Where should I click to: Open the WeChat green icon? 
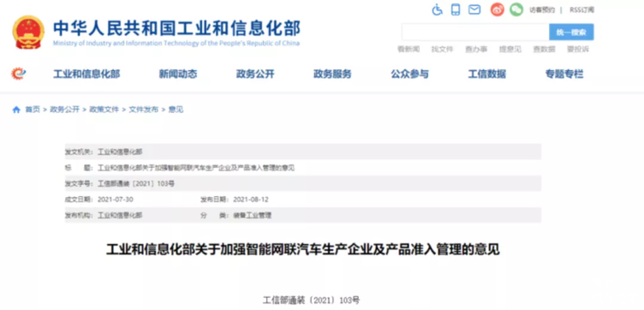[516, 9]
